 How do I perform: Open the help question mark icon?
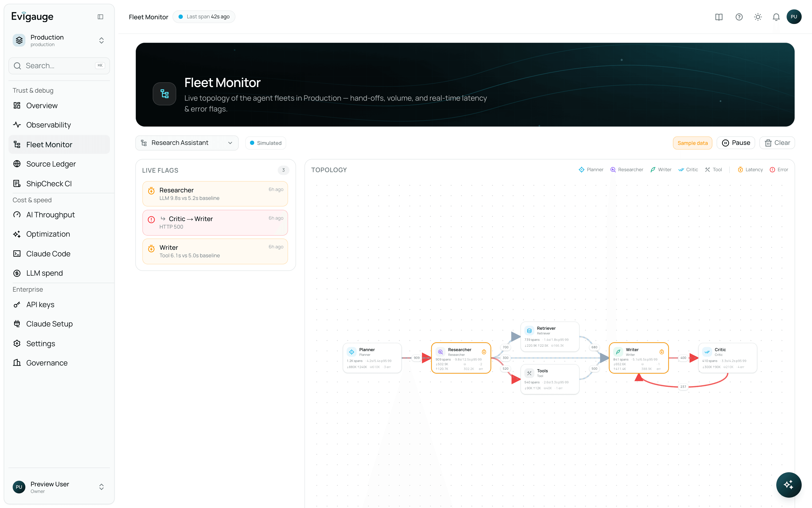[x=739, y=17]
